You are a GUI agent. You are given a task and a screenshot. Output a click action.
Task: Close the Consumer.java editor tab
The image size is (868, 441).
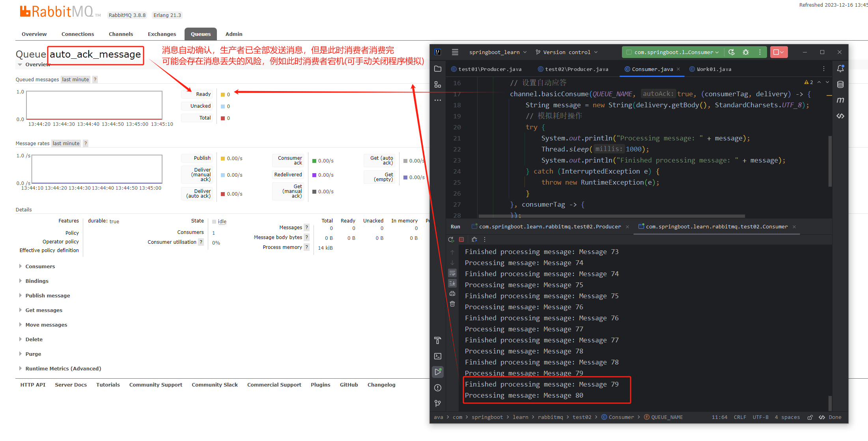[678, 69]
